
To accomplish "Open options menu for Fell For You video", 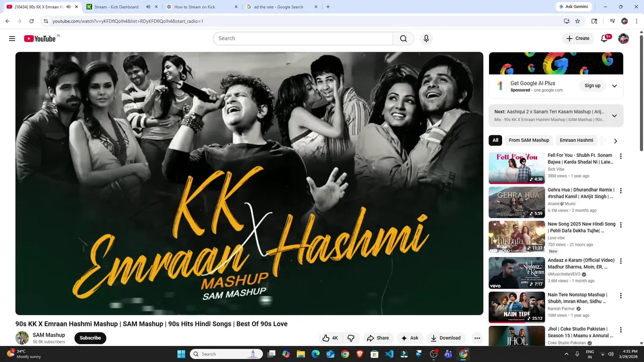I will pos(620,156).
